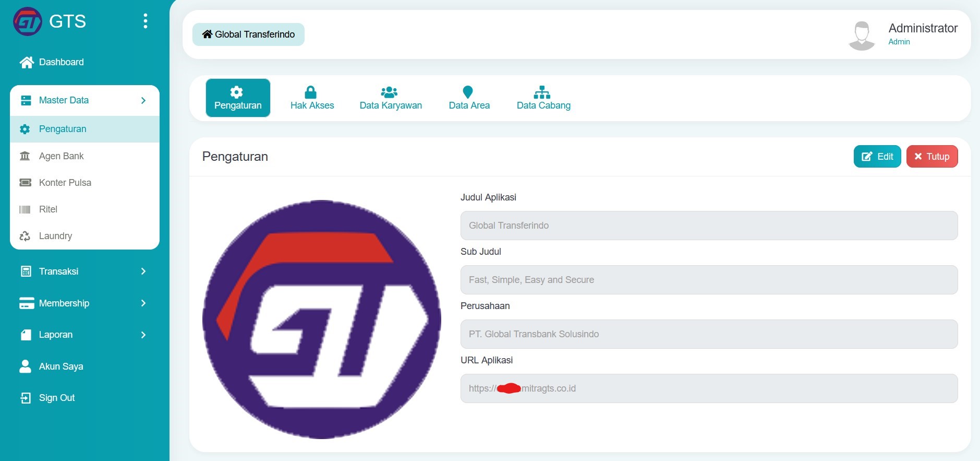Image resolution: width=980 pixels, height=461 pixels.
Task: Switch to the Data Cabang tab label
Action: coord(543,105)
